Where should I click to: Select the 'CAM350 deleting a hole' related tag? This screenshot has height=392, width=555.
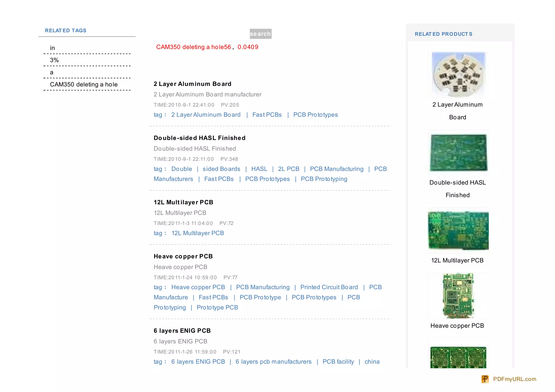(84, 85)
